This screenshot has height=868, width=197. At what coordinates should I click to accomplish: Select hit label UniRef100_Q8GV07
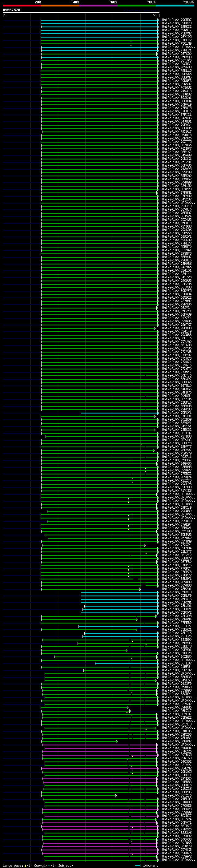click(x=177, y=450)
